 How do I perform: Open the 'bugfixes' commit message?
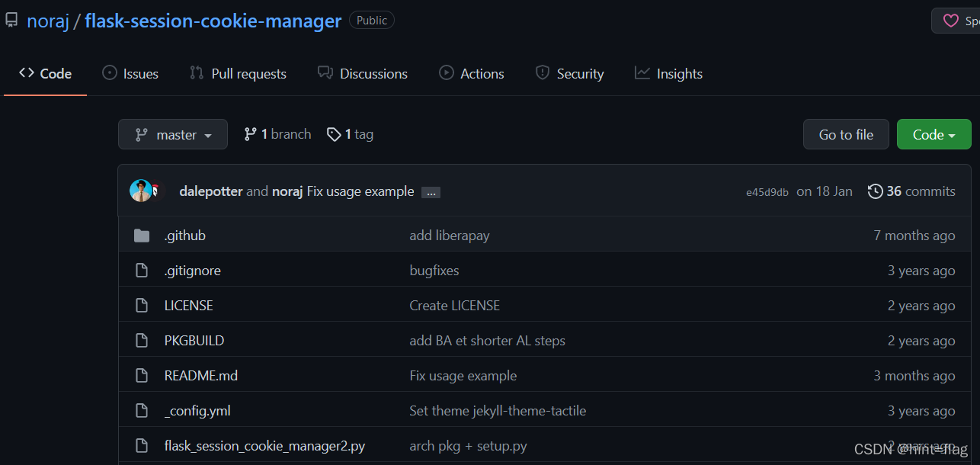434,271
